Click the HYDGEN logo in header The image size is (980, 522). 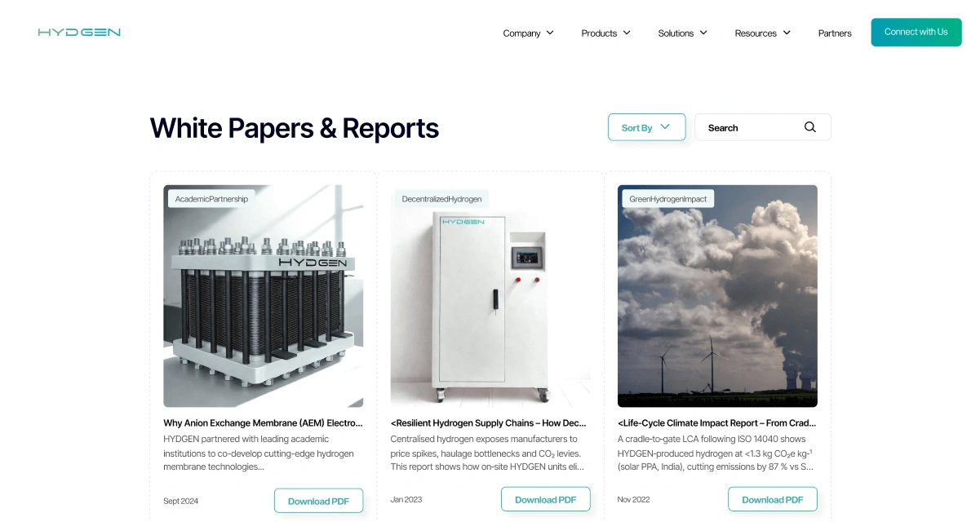pos(79,33)
